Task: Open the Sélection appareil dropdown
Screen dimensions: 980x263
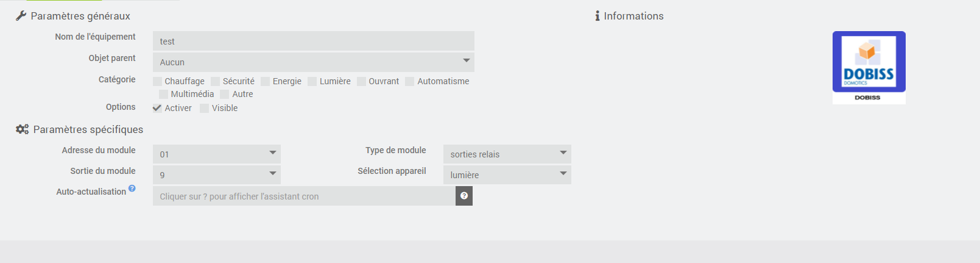Action: point(507,175)
